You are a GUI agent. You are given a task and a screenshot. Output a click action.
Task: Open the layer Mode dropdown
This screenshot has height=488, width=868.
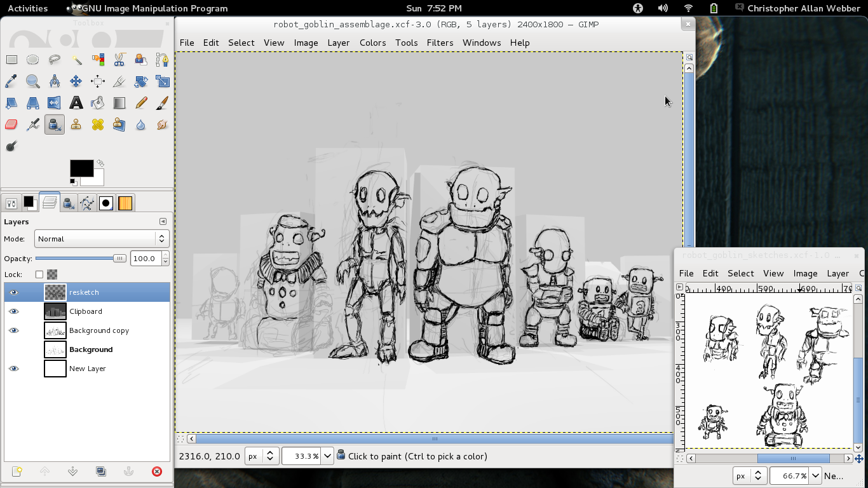click(x=101, y=239)
